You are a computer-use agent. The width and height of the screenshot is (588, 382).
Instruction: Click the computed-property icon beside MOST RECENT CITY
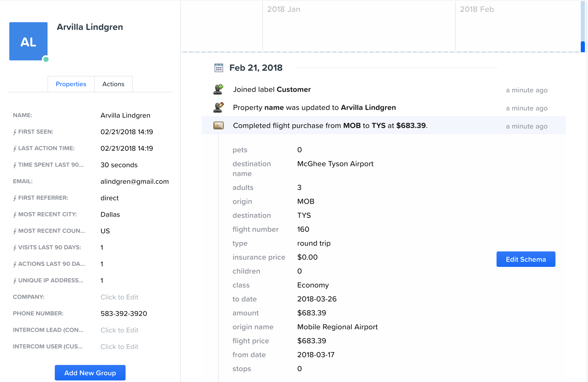tap(15, 215)
